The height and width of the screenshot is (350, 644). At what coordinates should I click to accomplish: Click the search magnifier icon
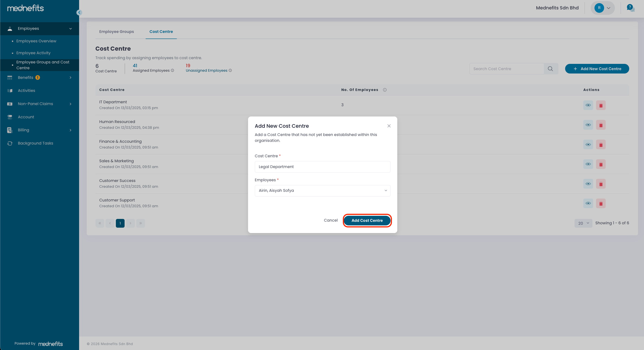[x=550, y=69]
